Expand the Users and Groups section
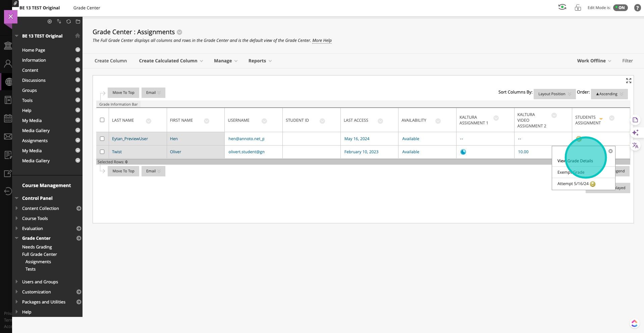The image size is (644, 333). click(x=40, y=282)
